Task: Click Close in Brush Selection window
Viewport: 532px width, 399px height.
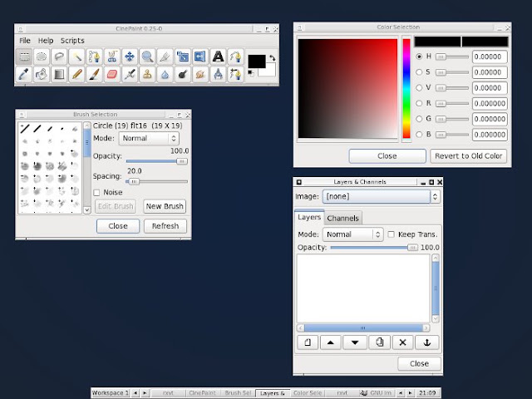Action: (118, 226)
